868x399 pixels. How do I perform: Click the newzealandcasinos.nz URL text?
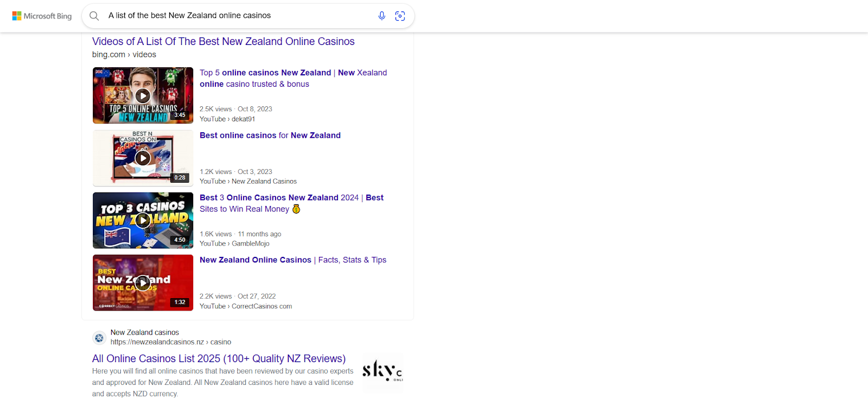tap(171, 342)
